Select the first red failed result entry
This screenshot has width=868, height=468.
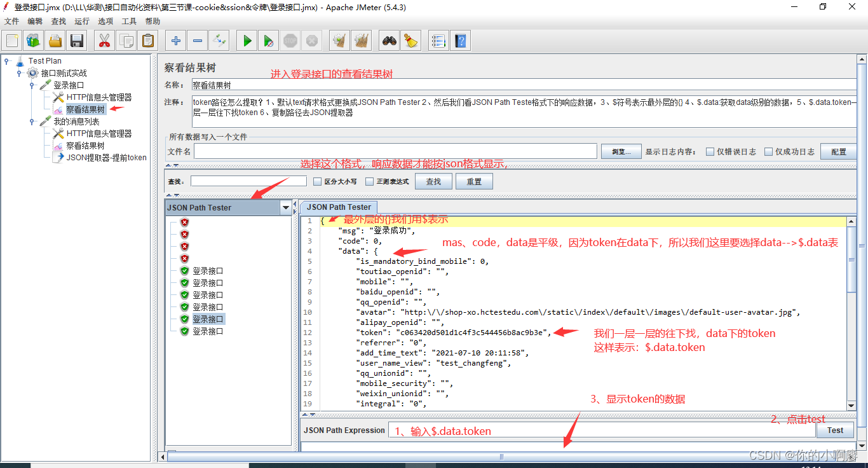[x=185, y=222]
